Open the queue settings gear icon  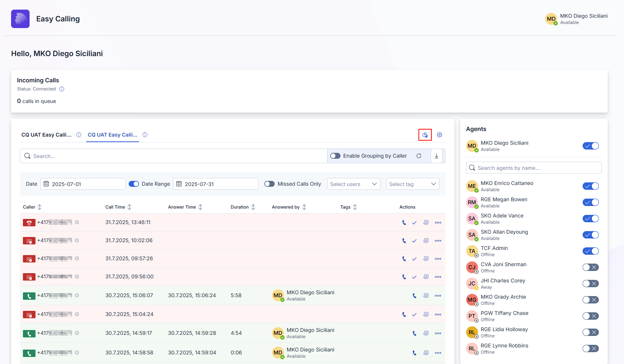click(439, 135)
